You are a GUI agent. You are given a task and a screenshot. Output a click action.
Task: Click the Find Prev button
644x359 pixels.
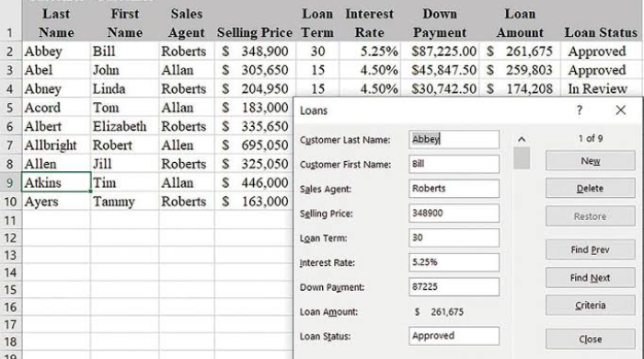[591, 249]
